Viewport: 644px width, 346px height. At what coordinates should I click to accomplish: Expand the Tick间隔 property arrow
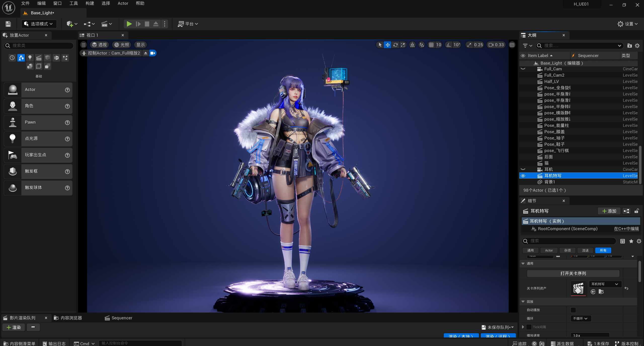click(523, 327)
